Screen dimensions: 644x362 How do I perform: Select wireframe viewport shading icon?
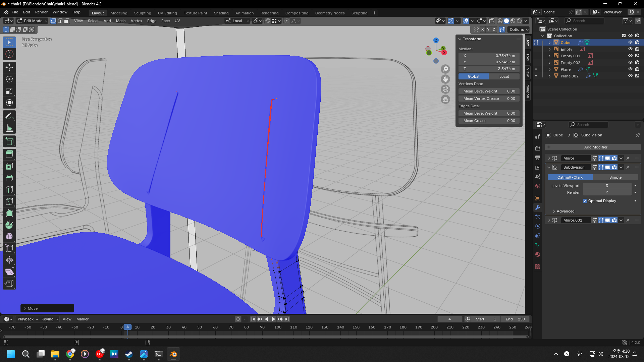pos(500,21)
